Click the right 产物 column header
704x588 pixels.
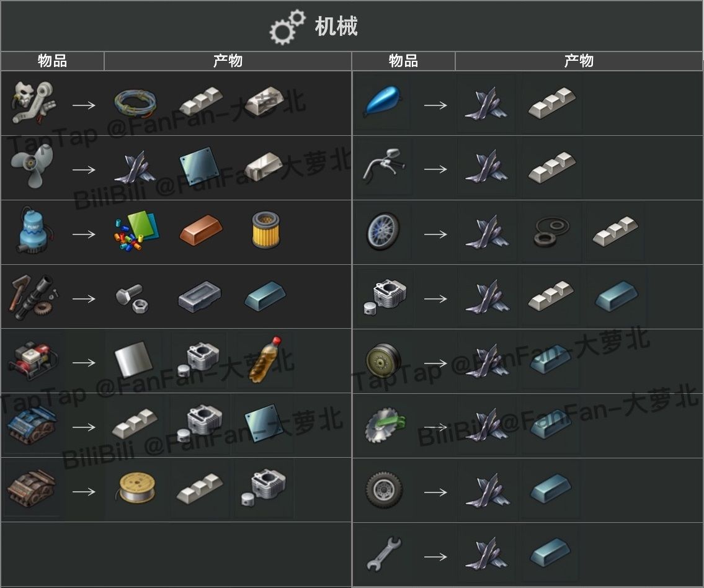579,61
